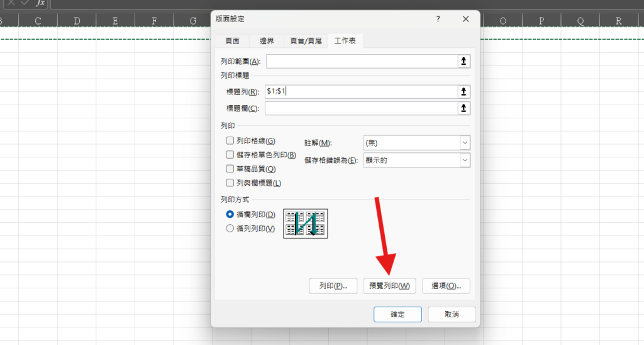Enable the 列印格線 checkbox
644x345 pixels.
pos(230,141)
